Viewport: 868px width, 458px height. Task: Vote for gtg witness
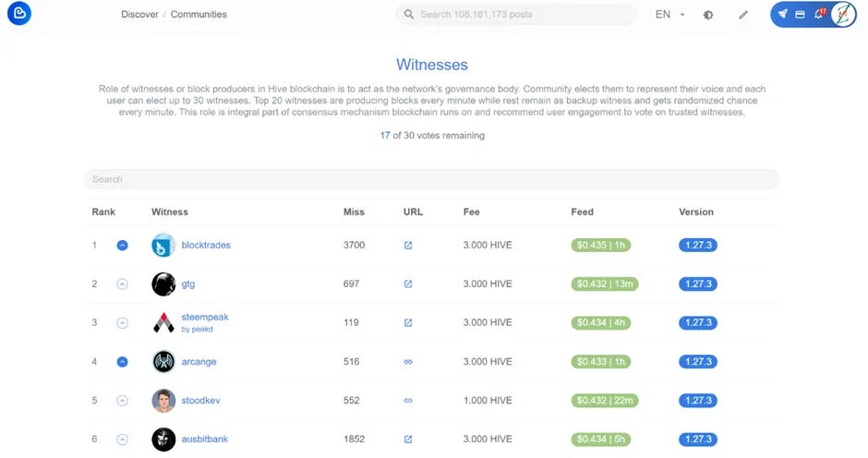[122, 284]
